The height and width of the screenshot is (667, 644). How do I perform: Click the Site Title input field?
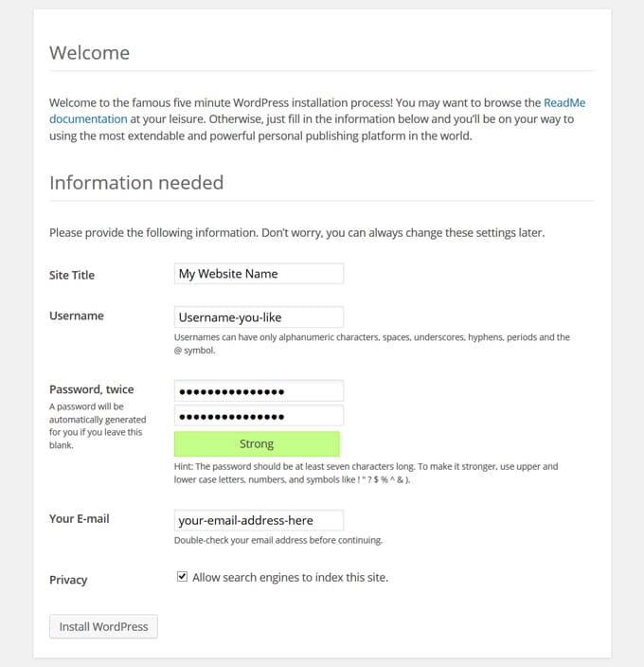pyautogui.click(x=259, y=274)
